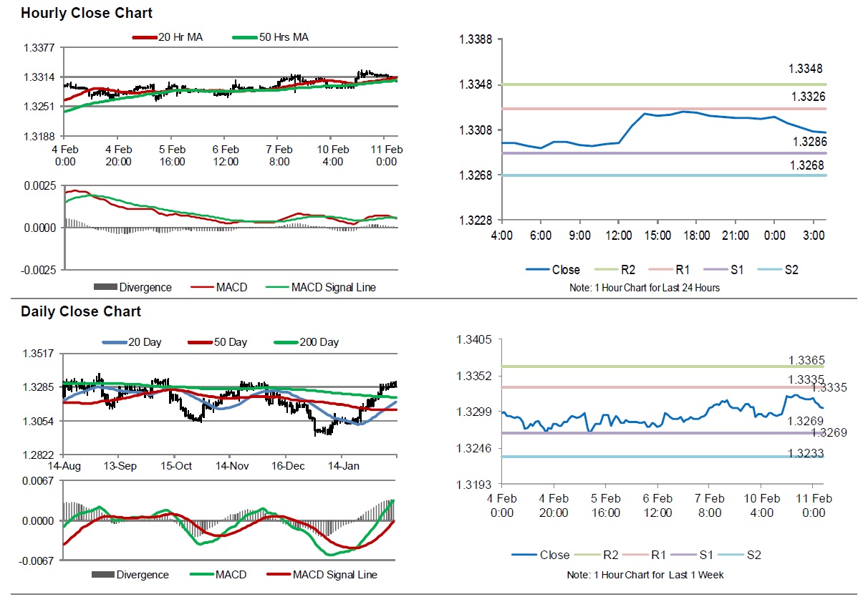Click the 1.3251 y-axis label
Image resolution: width=868 pixels, height=597 pixels.
(x=40, y=107)
